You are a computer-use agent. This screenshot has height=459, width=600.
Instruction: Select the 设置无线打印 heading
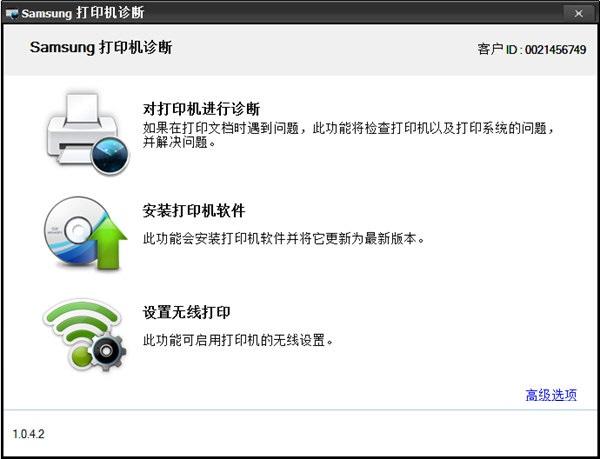pyautogui.click(x=186, y=313)
